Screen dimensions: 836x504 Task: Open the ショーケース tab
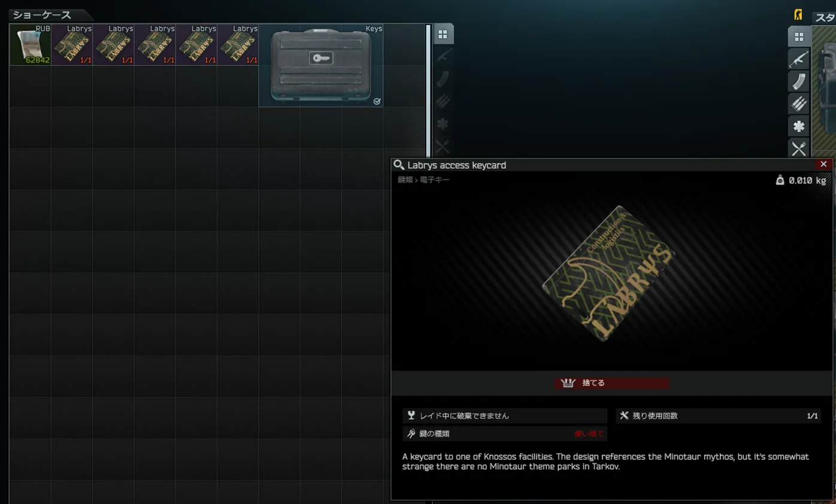[x=42, y=15]
